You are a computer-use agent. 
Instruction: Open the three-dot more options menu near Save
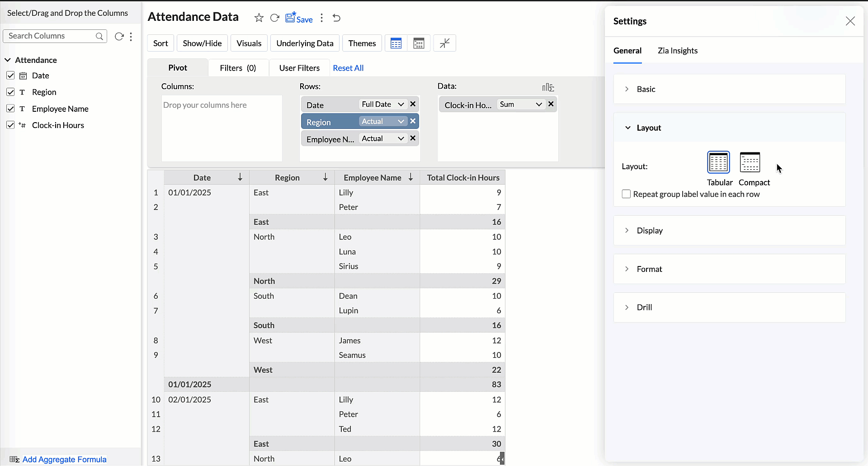click(321, 18)
